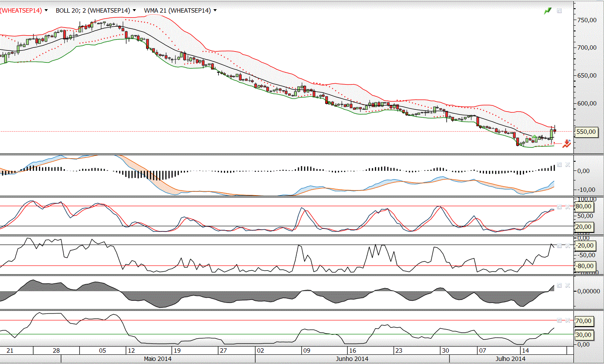The image size is (604, 364).
Task: Click the 750,00 price axis label
Action: tap(587, 20)
